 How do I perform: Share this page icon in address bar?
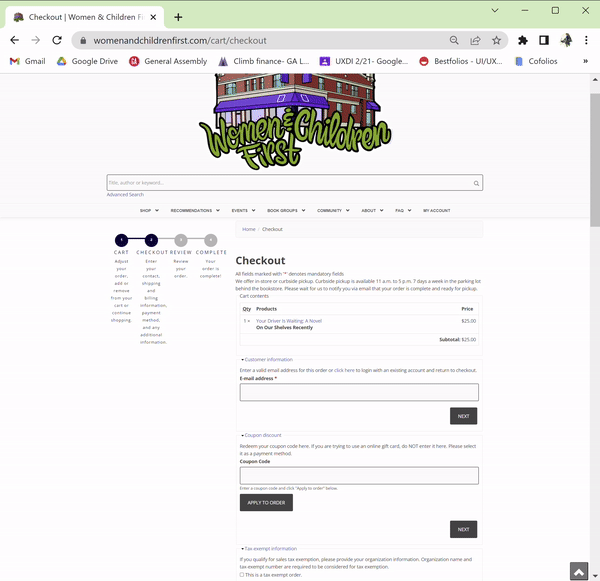tap(475, 40)
